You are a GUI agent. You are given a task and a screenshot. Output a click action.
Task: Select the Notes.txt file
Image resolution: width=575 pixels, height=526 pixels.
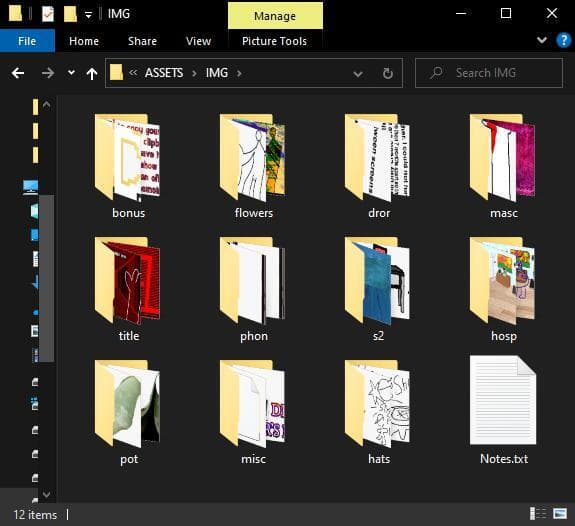click(503, 410)
